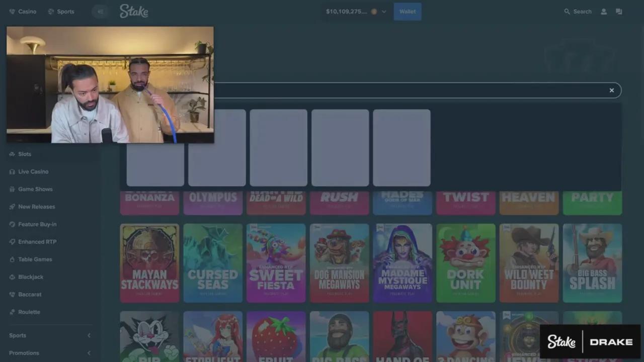Select the Live Casino menu label
Image resolution: width=644 pixels, height=362 pixels.
coord(33,172)
